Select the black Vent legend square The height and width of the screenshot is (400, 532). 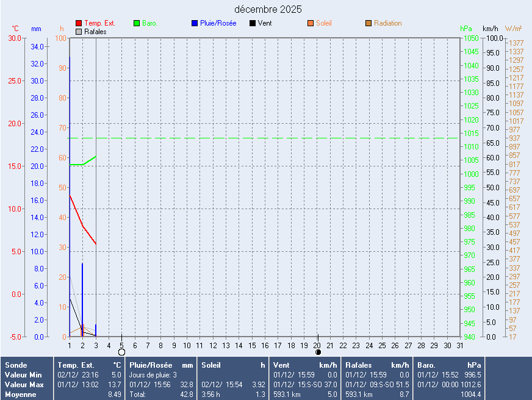253,23
